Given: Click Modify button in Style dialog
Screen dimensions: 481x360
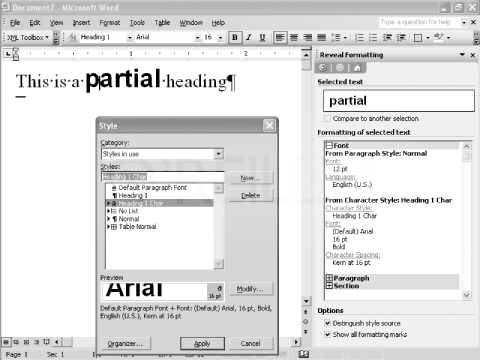Looking at the screenshot, I should tap(251, 289).
